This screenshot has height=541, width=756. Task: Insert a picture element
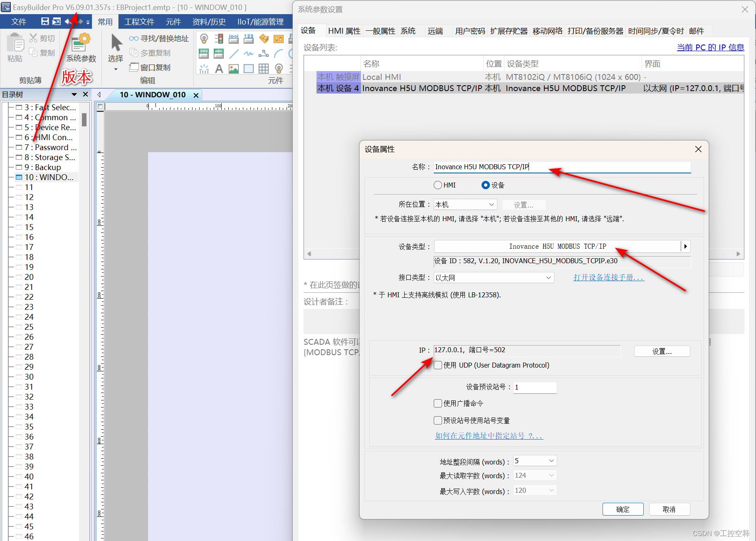233,68
